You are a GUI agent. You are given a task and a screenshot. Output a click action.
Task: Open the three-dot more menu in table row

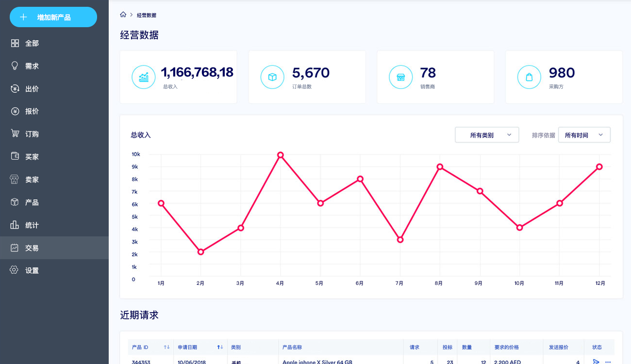click(608, 361)
